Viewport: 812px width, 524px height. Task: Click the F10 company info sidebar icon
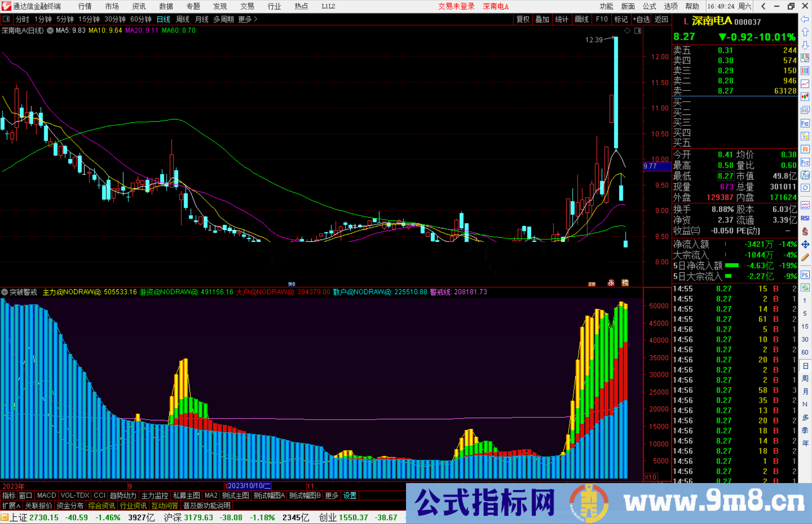click(805, 124)
